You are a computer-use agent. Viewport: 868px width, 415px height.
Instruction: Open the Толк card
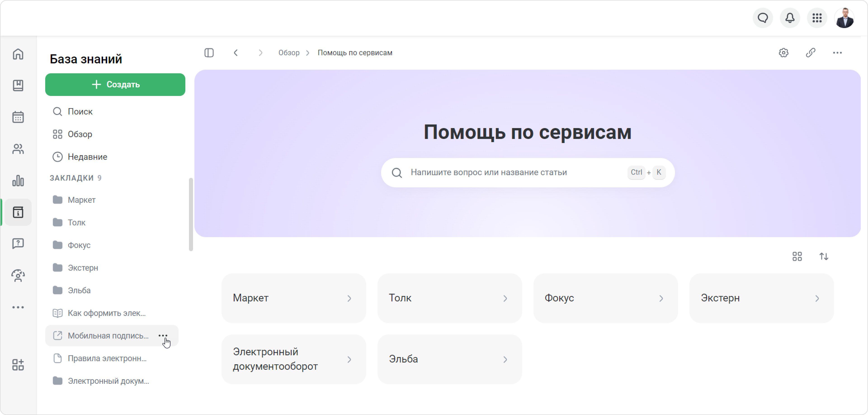pos(450,298)
